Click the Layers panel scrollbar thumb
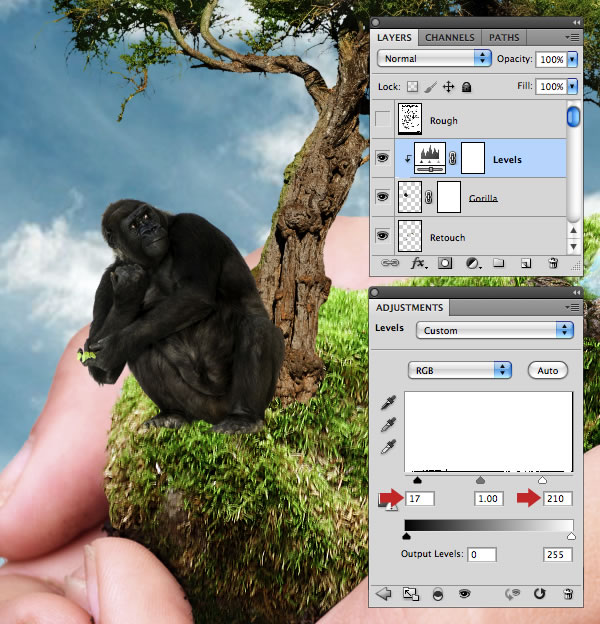 (573, 117)
